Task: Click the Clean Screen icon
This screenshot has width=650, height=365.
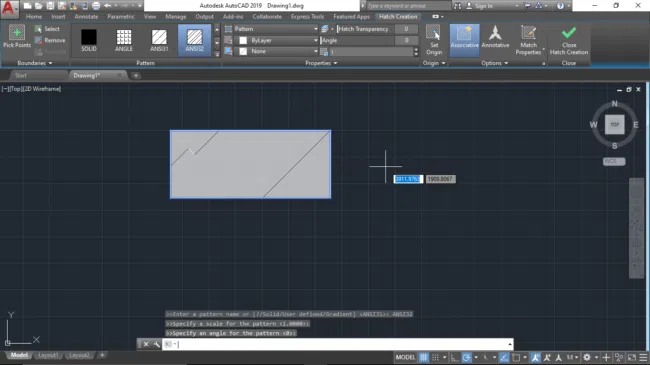Action: 632,357
